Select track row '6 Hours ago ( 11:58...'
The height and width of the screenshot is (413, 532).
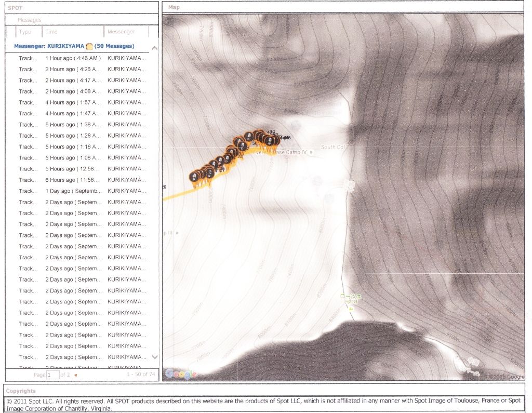coord(82,180)
